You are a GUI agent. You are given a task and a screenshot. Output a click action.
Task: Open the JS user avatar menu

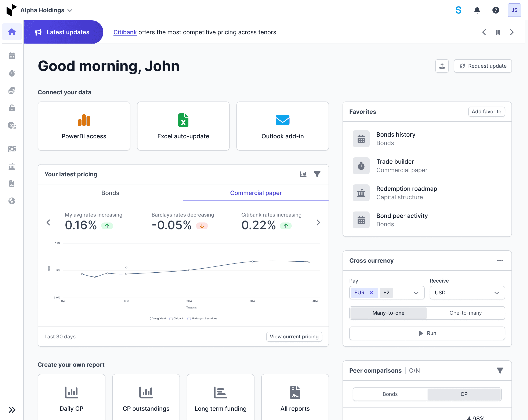(x=514, y=10)
